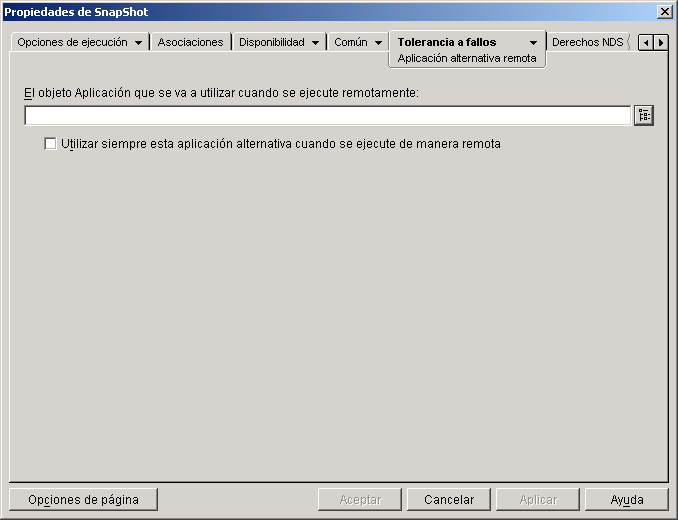678x520 pixels.
Task: Click the 'Aplicación alternativa remota' subpage label
Action: [x=467, y=58]
